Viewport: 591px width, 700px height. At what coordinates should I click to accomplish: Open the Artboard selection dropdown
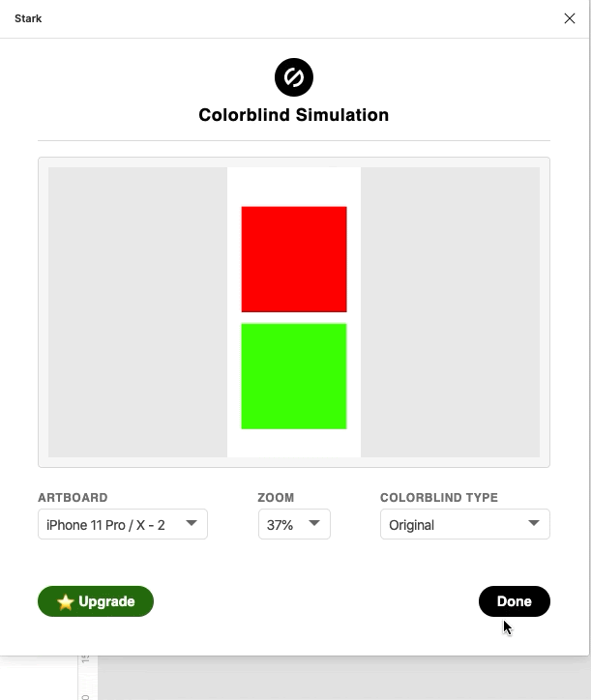[122, 524]
